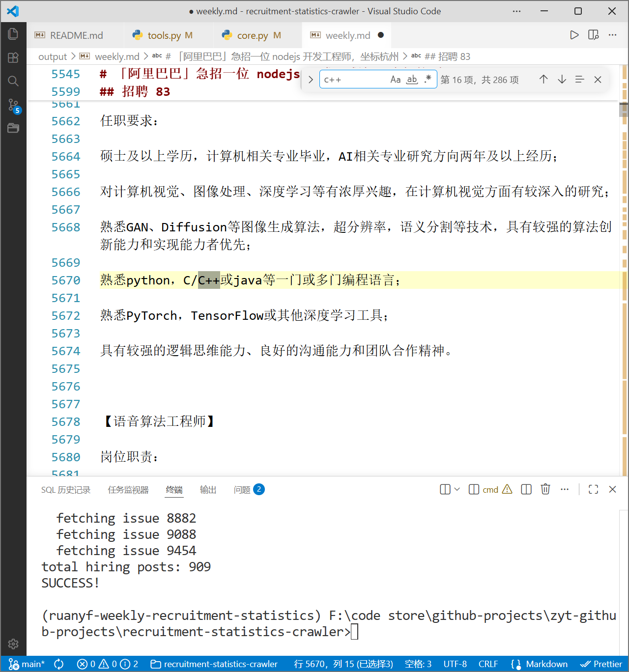Maximize the terminal panel
The image size is (629, 672).
coord(593,489)
